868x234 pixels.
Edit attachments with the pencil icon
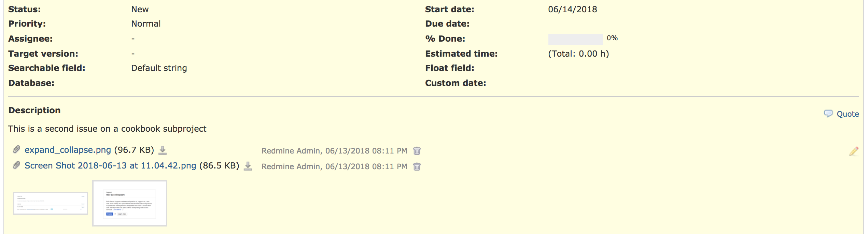pyautogui.click(x=854, y=151)
